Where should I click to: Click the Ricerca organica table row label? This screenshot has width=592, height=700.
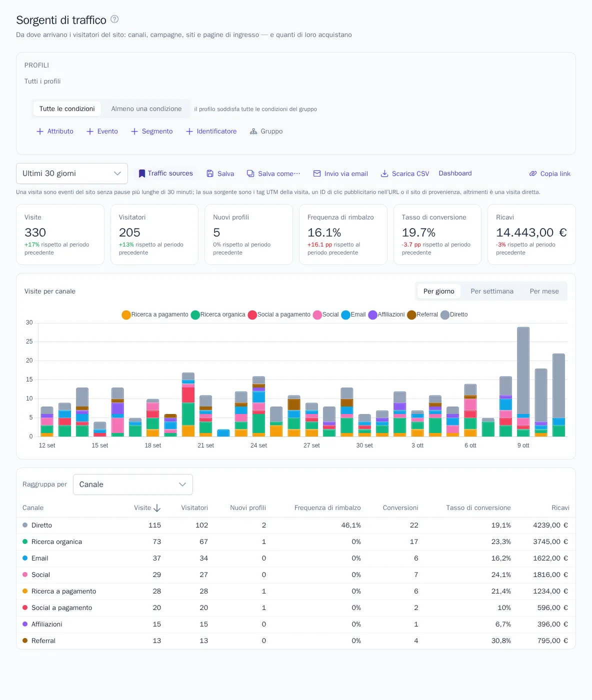coord(56,541)
